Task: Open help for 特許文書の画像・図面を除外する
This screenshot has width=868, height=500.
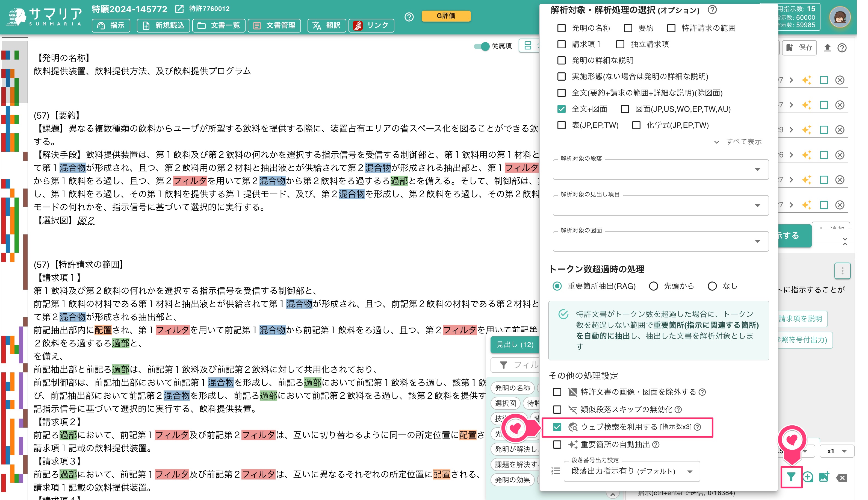Action: [702, 392]
